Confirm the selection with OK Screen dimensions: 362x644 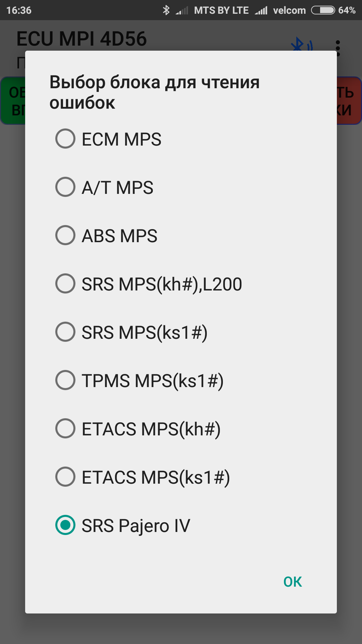click(x=293, y=582)
